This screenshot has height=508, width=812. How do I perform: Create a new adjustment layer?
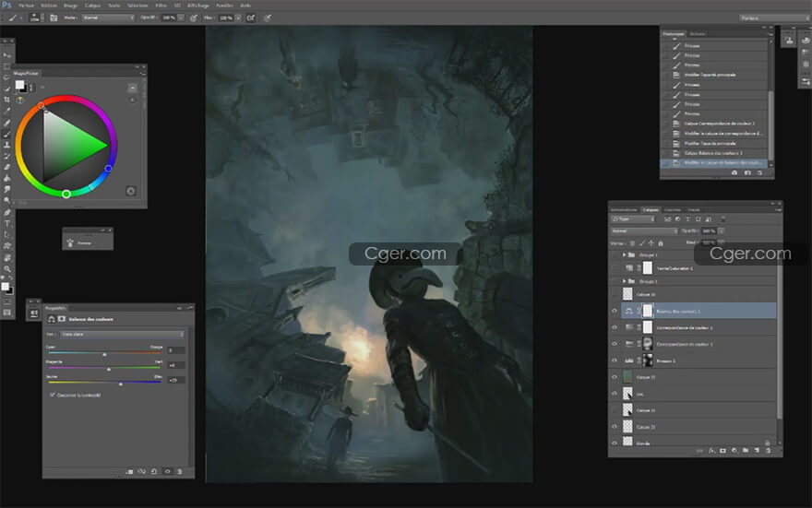point(734,451)
